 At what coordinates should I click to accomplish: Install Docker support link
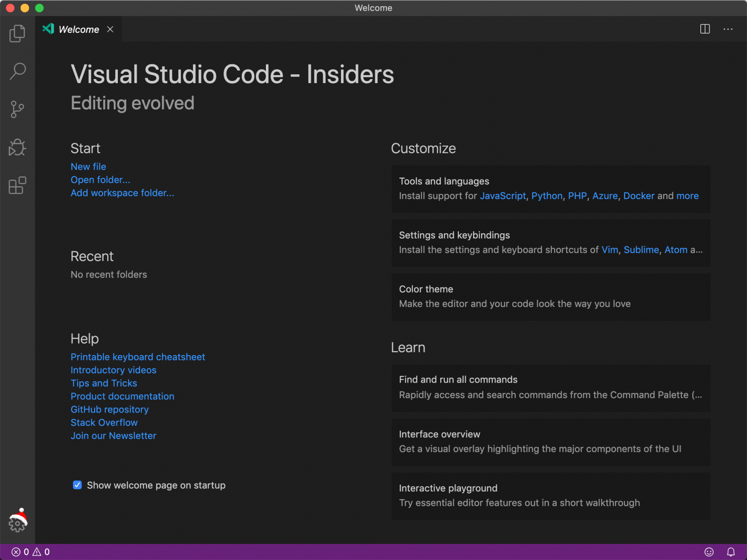click(x=639, y=196)
